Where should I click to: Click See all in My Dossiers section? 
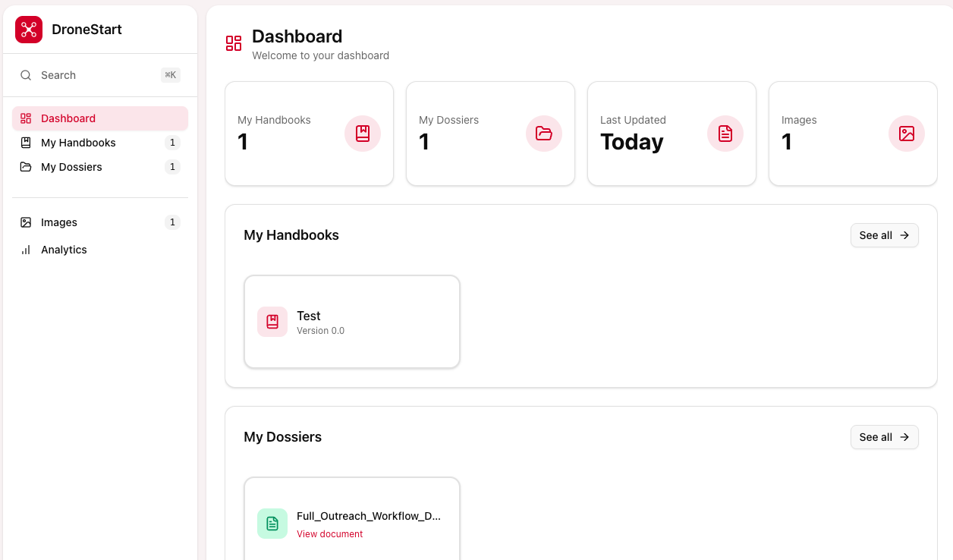tap(884, 437)
